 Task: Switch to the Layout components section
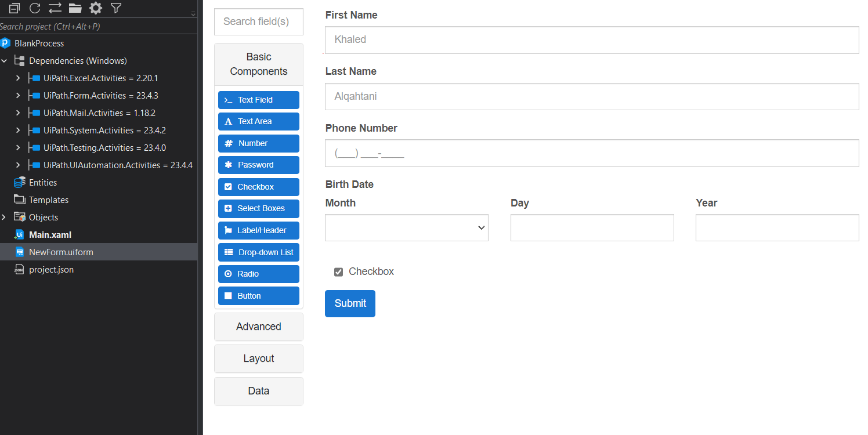click(258, 358)
